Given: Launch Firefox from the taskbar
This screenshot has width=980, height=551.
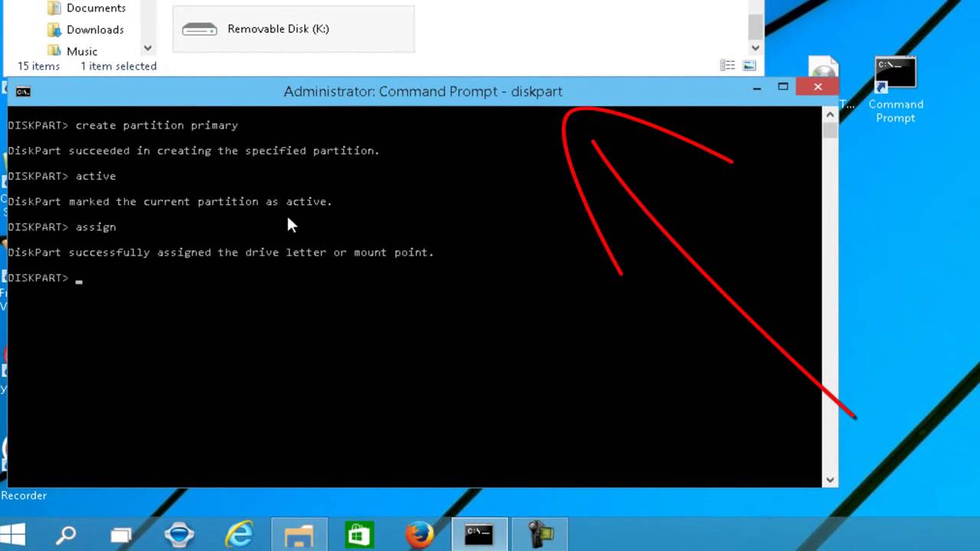Looking at the screenshot, I should pos(419,533).
